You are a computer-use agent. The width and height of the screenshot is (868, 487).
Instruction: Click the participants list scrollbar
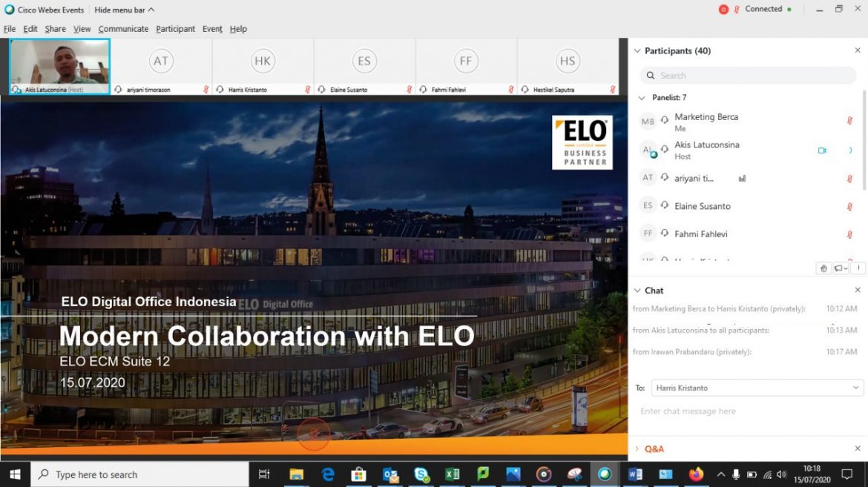864,141
